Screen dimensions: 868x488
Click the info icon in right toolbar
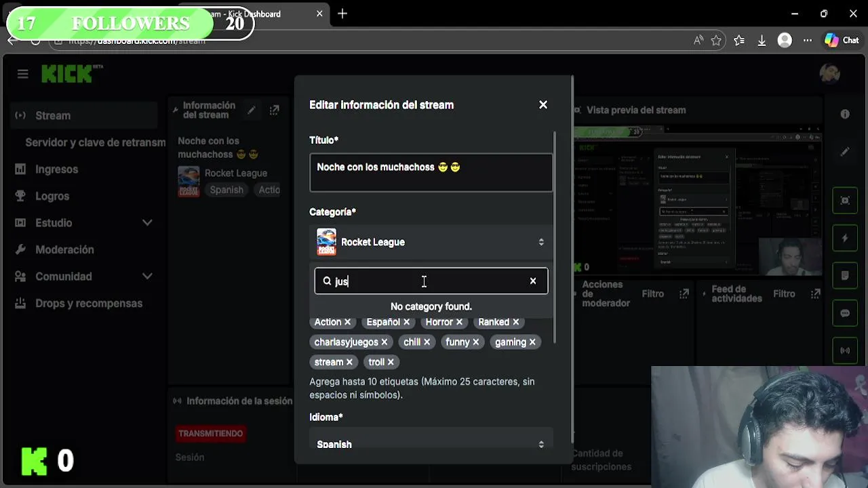845,114
